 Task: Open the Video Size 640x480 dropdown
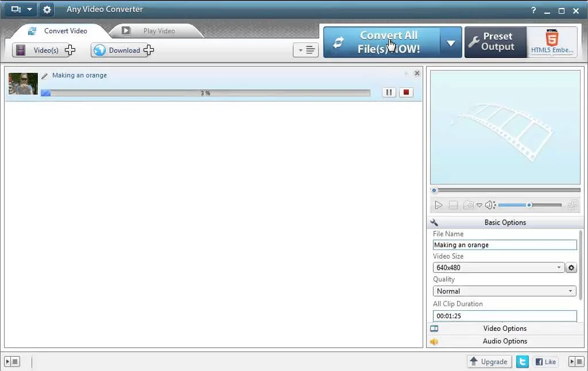[x=499, y=268]
